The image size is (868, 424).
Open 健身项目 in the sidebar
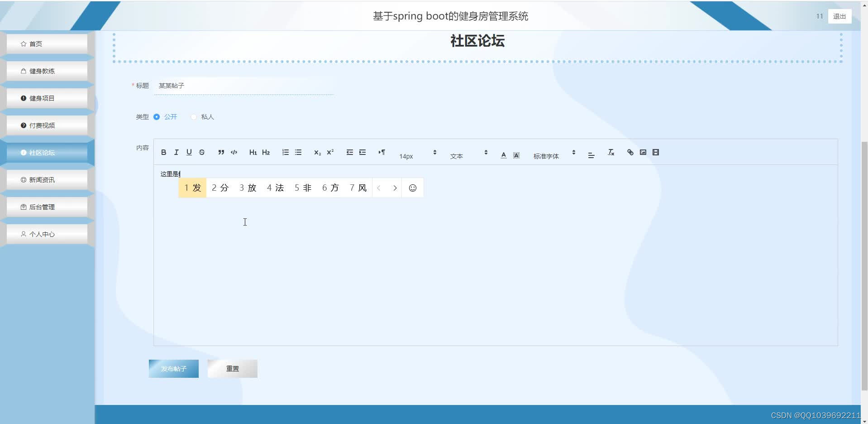(x=47, y=98)
